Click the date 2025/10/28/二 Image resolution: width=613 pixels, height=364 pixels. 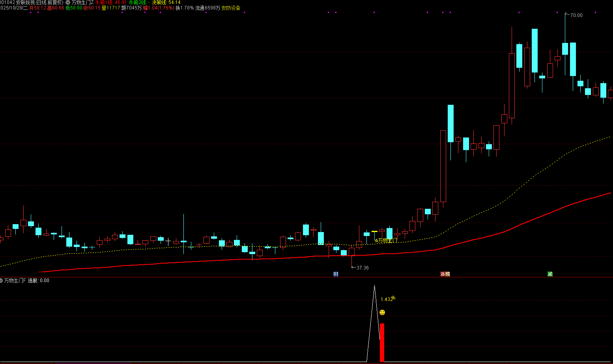point(14,8)
